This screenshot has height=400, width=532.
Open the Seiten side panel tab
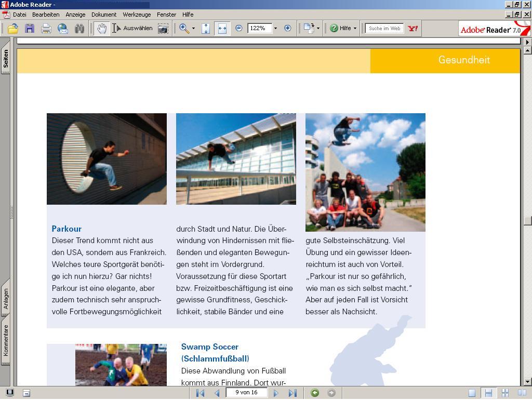tap(6, 59)
